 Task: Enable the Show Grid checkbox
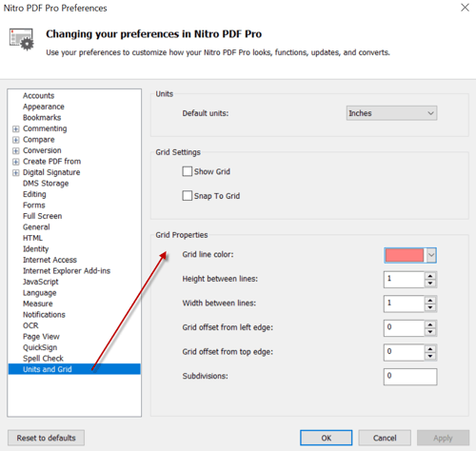point(188,171)
